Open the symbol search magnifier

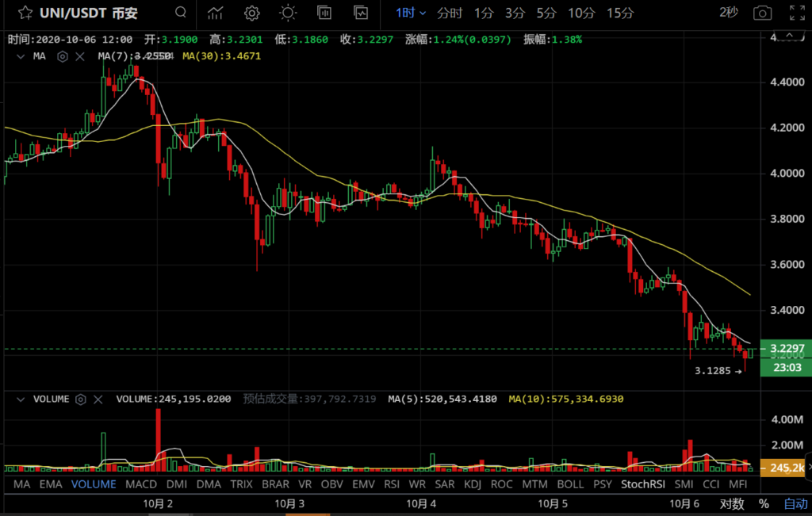tap(182, 13)
